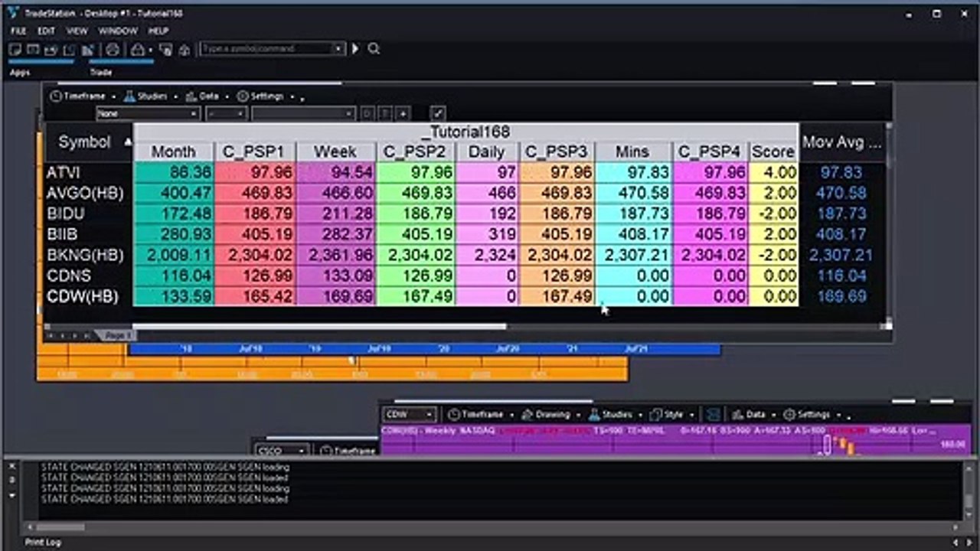Screen dimensions: 980x551
Task: Click the Style icon in CDW chart toolbar
Action: [x=655, y=415]
